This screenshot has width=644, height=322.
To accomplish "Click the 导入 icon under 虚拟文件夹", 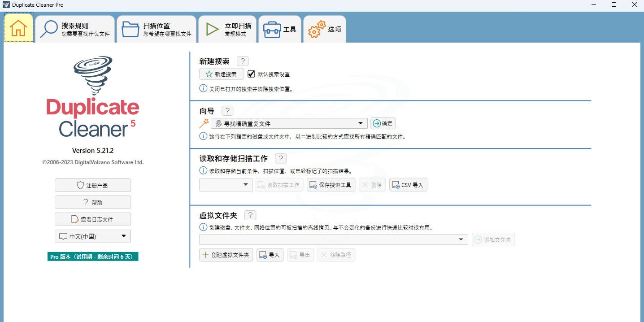I will [264, 254].
